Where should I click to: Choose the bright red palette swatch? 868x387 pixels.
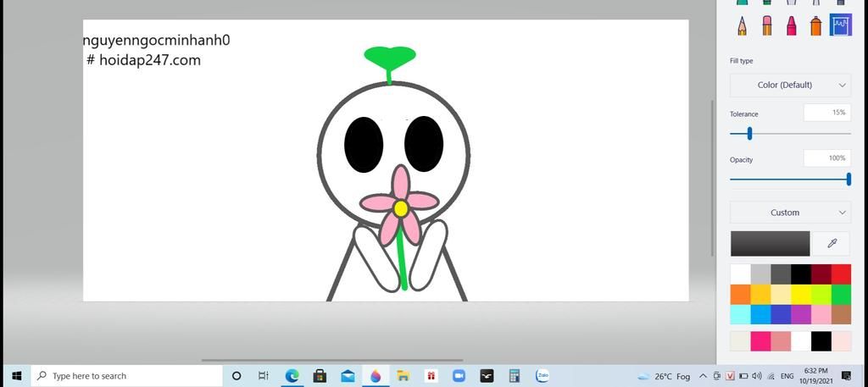point(841,274)
